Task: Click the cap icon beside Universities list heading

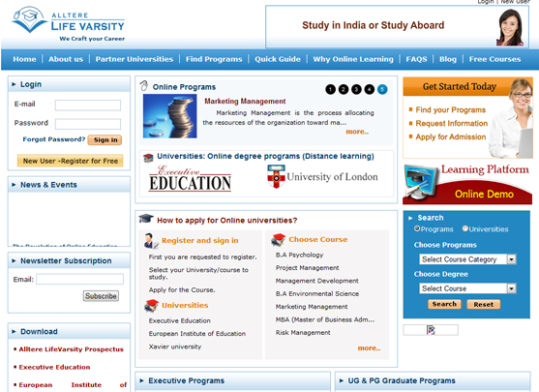Action: 151,305
